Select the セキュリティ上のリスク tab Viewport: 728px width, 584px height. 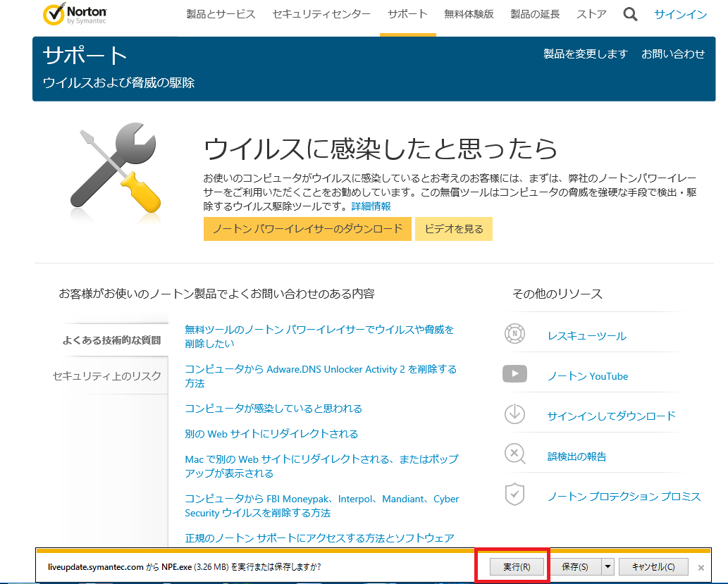(107, 376)
